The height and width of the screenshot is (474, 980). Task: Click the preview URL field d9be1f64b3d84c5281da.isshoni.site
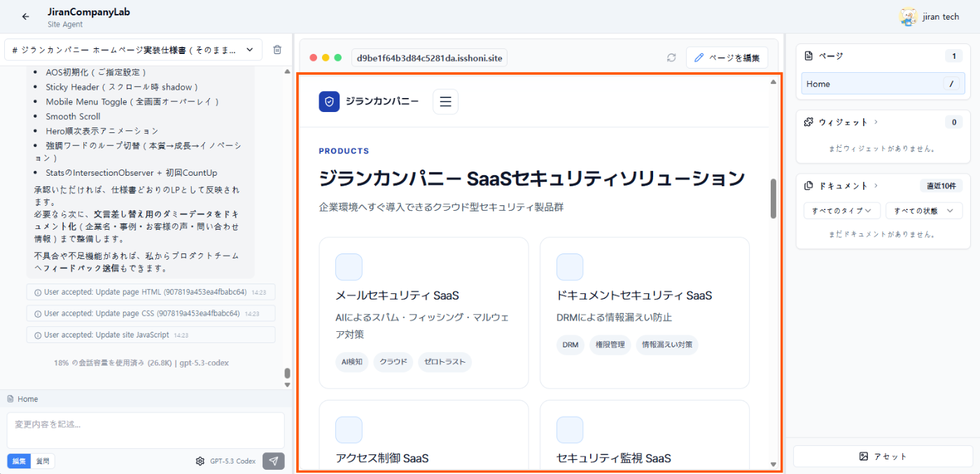429,57
